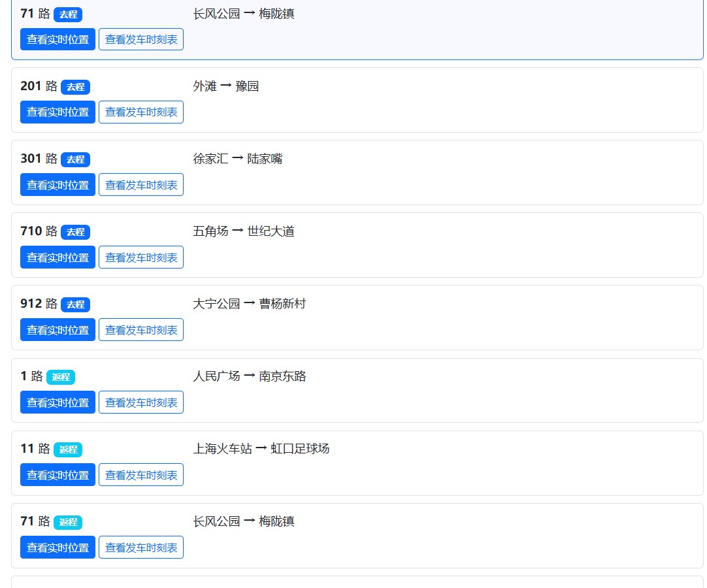This screenshot has width=707, height=588.
Task: Open timetable for 71路 返程
Action: coord(141,547)
